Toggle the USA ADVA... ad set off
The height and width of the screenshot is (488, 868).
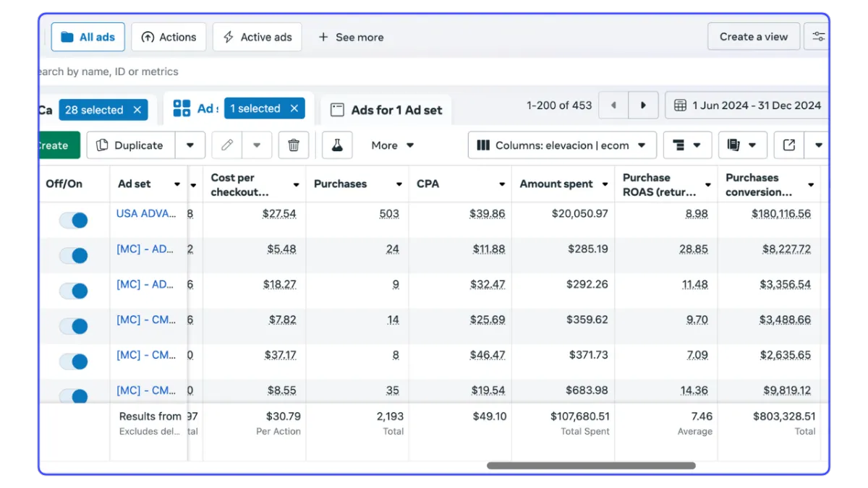pyautogui.click(x=74, y=220)
